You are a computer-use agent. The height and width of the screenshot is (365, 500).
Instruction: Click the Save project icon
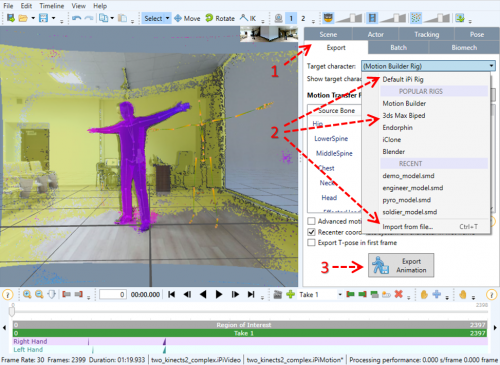coord(43,18)
